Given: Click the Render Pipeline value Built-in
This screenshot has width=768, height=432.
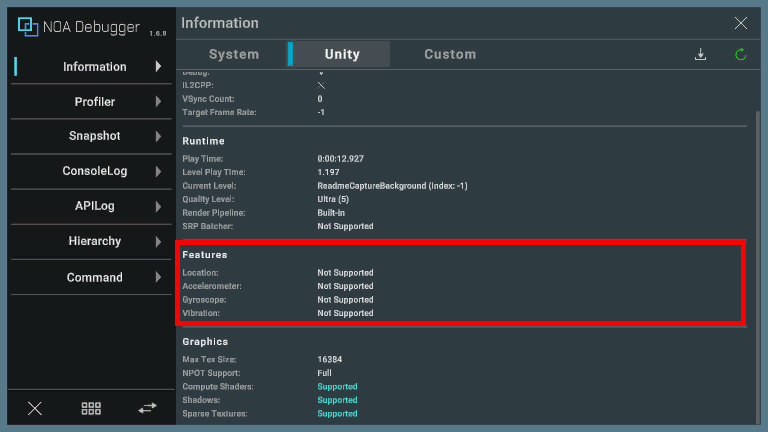Looking at the screenshot, I should 331,213.
